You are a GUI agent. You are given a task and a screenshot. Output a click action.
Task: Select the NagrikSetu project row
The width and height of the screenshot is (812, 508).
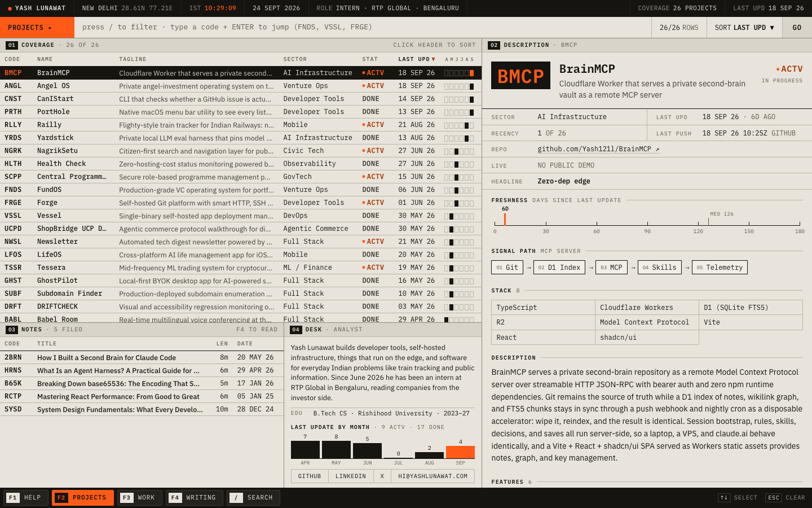(x=241, y=151)
